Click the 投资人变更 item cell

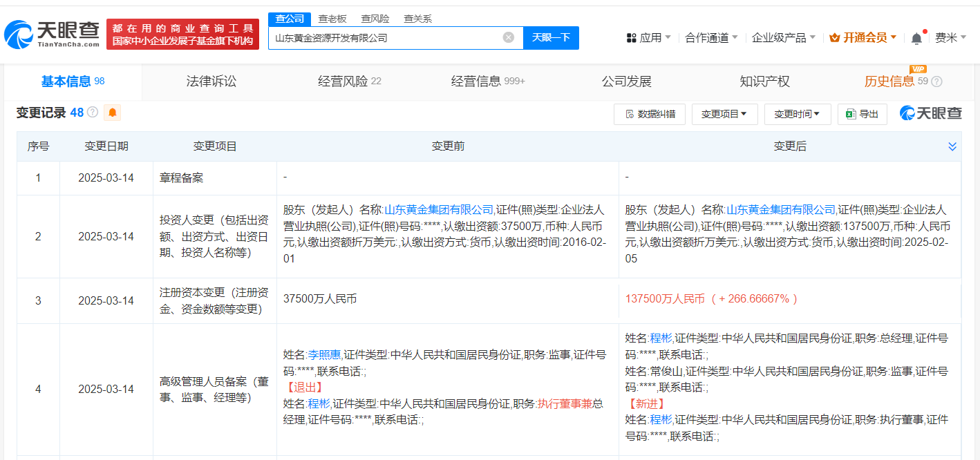pos(215,236)
